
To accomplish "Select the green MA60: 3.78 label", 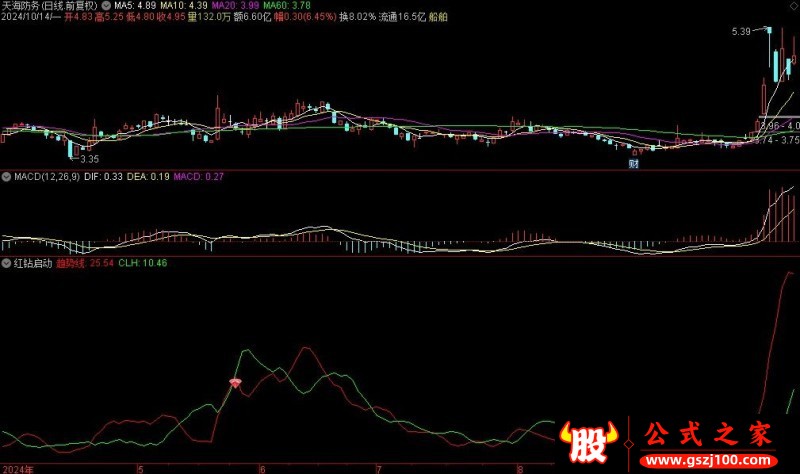I will (287, 6).
